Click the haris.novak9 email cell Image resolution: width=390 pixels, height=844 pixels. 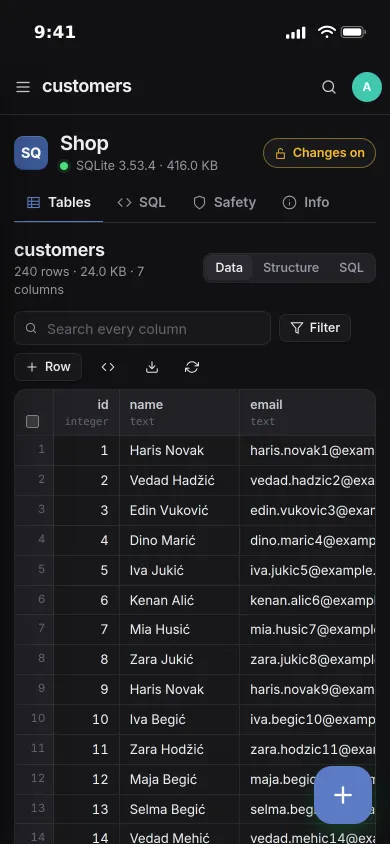(x=307, y=690)
